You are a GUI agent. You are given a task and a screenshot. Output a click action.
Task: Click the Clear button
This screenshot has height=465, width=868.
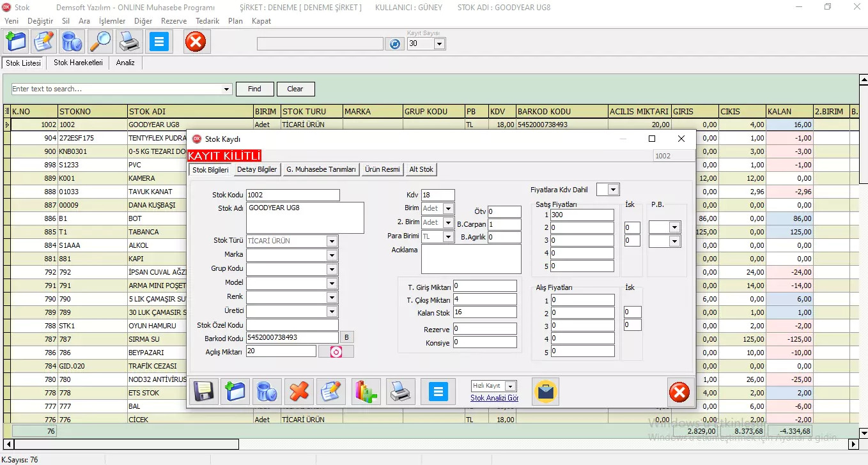click(x=295, y=89)
